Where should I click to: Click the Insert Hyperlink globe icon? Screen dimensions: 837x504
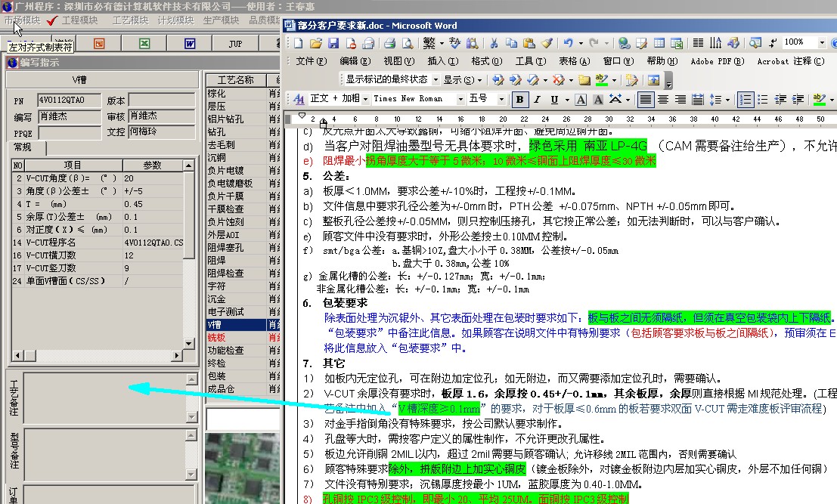(x=624, y=42)
